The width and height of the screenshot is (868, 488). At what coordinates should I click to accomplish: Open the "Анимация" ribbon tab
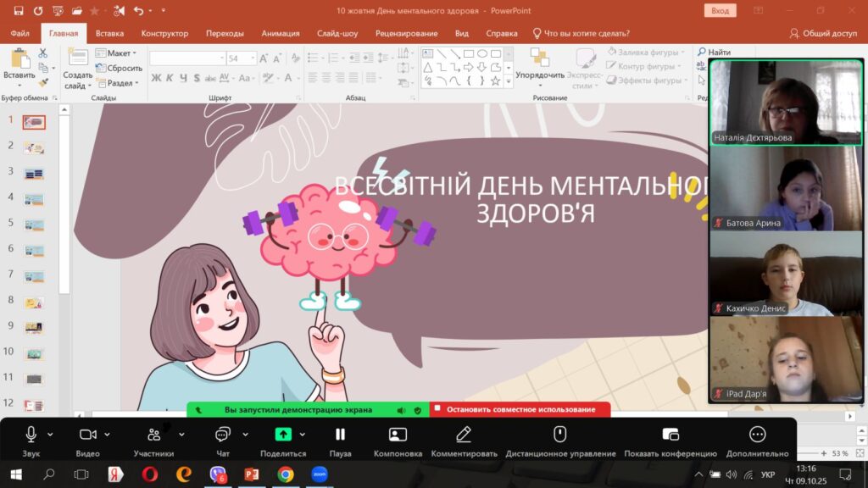280,34
